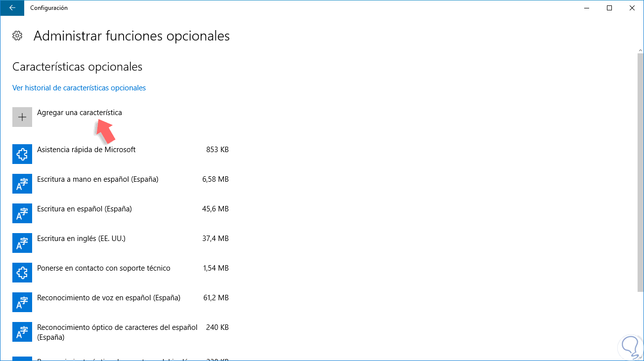This screenshot has height=361, width=644.
Task: Click Escritura en español (España) language icon
Action: [22, 213]
